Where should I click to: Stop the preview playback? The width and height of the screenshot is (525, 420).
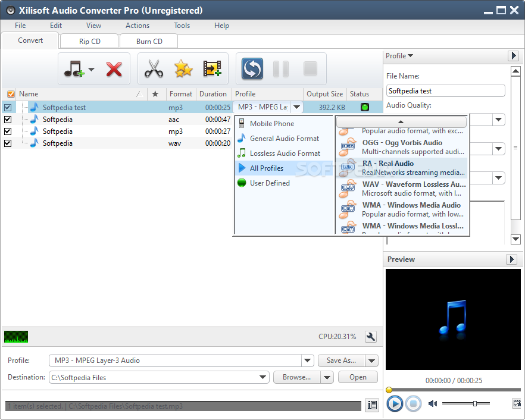[x=413, y=403]
